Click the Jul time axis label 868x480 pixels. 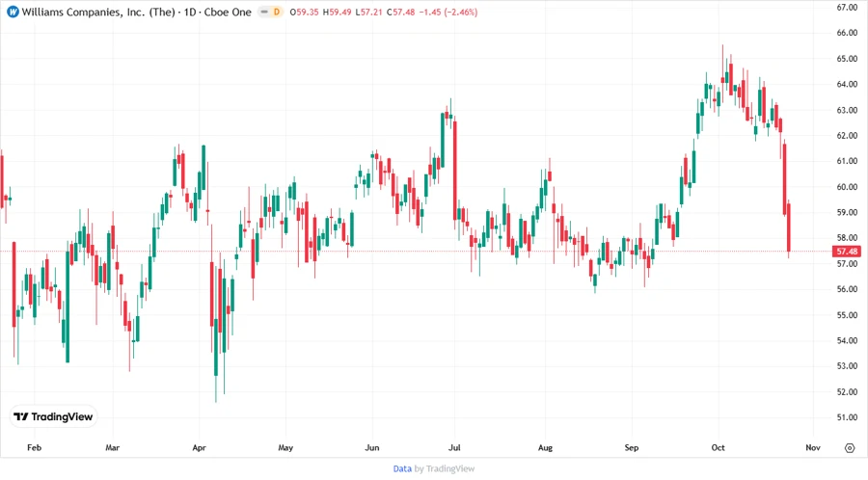click(454, 447)
